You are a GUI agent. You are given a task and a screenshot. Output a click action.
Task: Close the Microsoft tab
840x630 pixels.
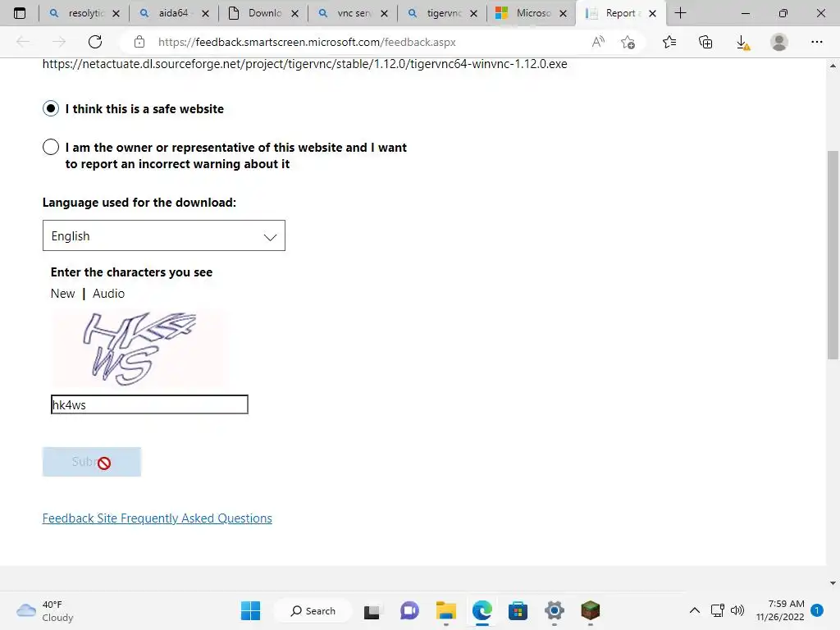(563, 14)
